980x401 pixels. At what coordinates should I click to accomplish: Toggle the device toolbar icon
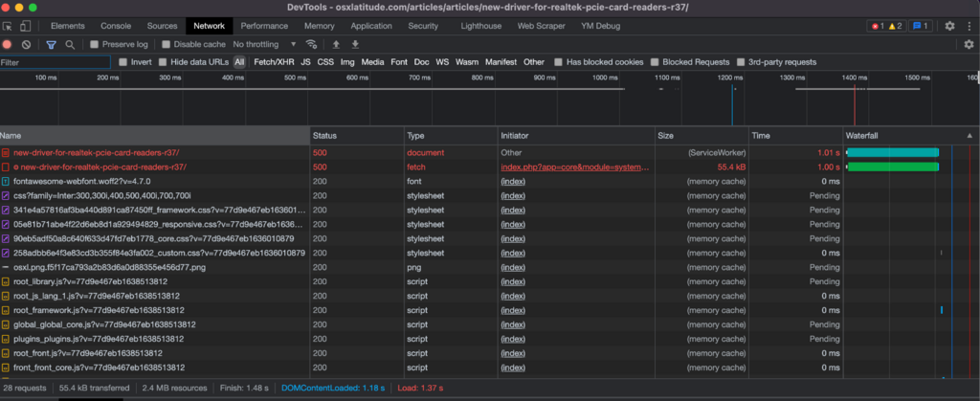pos(27,26)
